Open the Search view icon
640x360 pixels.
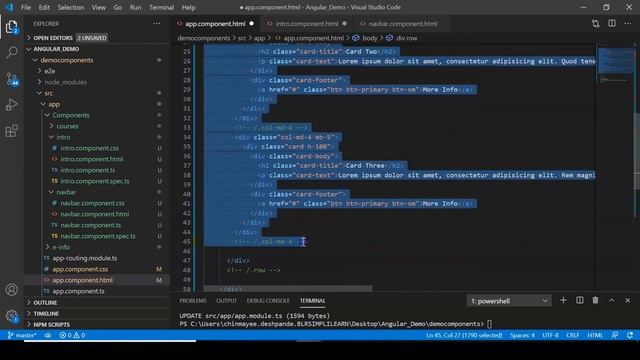click(12, 53)
